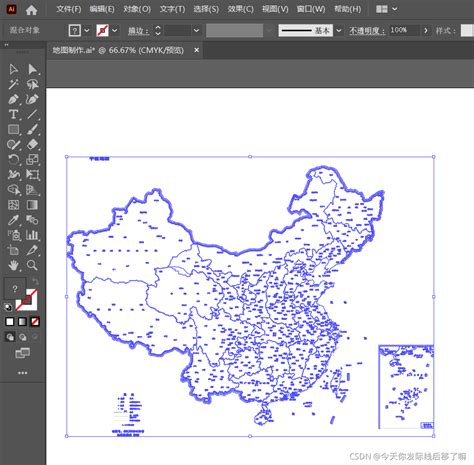Select the Shaper tool
Viewport: 474px width, 465px height.
click(13, 144)
